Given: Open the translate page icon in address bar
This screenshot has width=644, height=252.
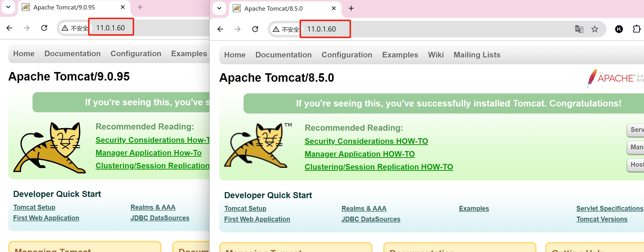Looking at the screenshot, I should pos(579,29).
